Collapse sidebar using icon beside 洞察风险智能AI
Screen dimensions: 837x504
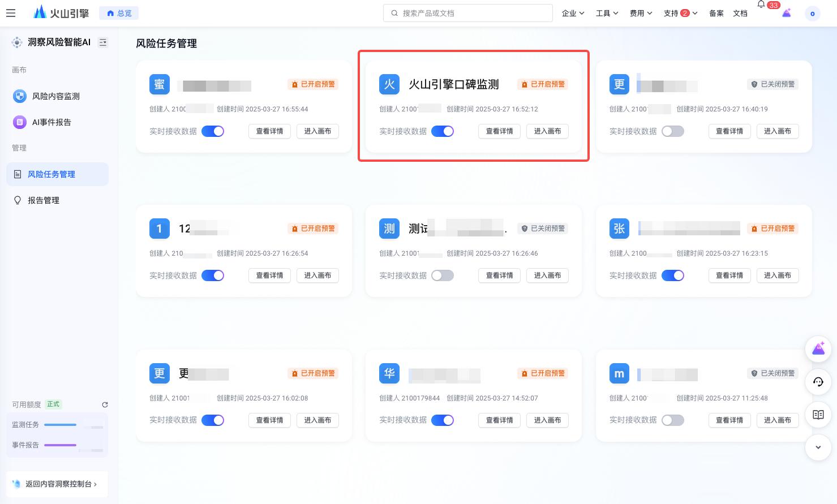tap(103, 42)
